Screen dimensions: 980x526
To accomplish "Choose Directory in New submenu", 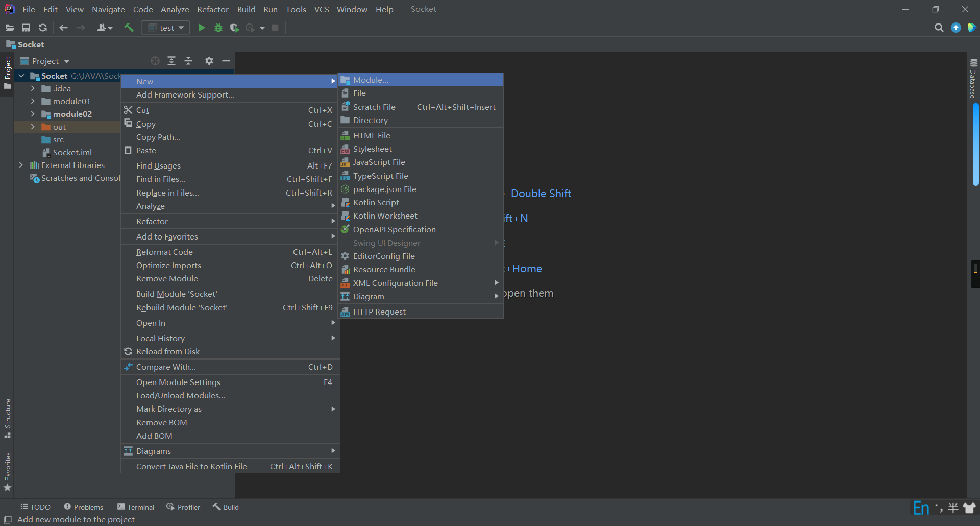I will (x=421, y=120).
